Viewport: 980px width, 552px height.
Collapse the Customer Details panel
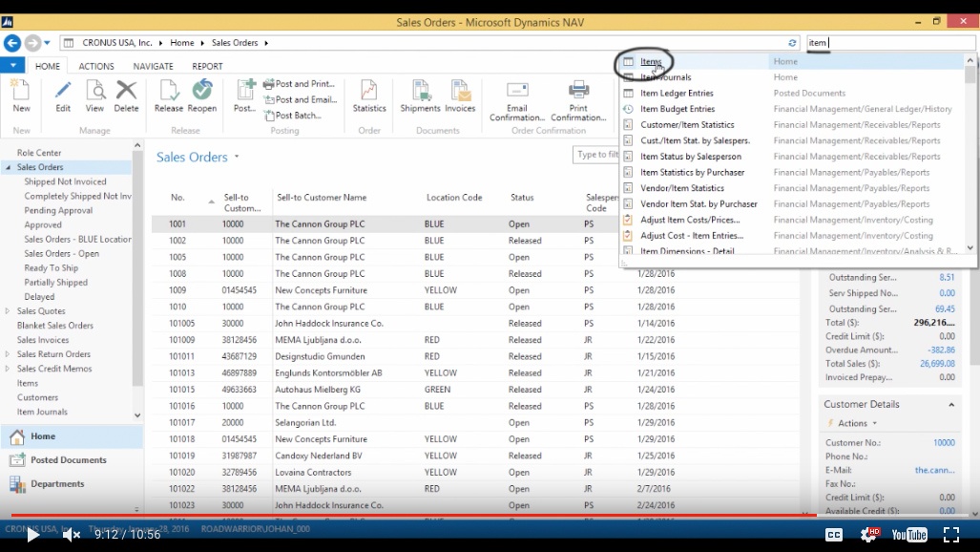(x=951, y=405)
